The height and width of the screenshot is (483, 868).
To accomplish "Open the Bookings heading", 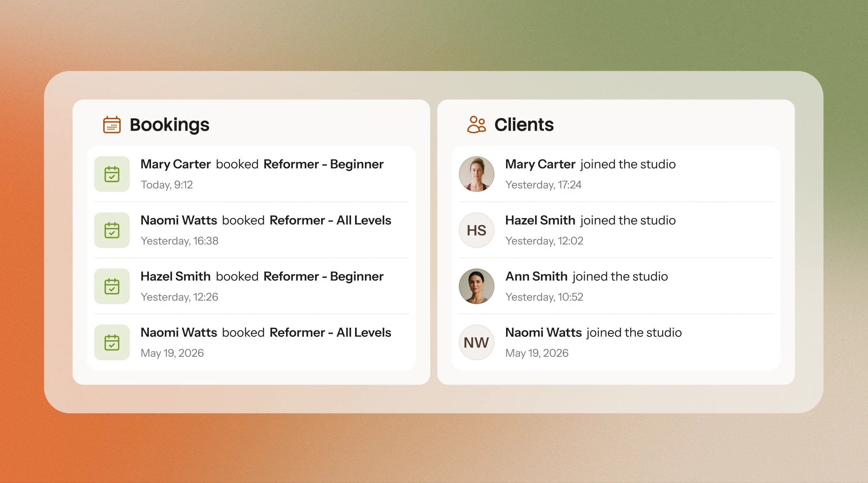I will tap(170, 125).
